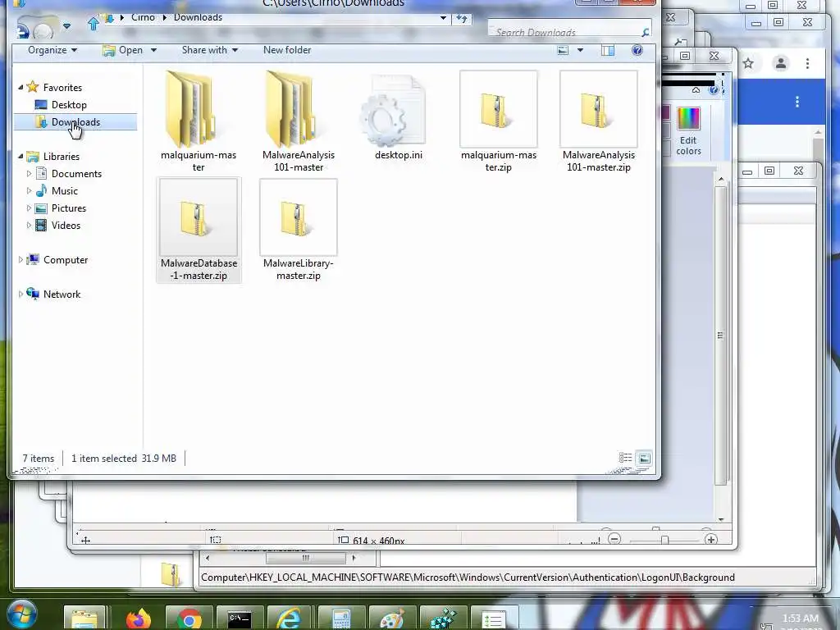Image resolution: width=840 pixels, height=630 pixels.
Task: Select the MalwareAnalysis101-master.zip archive
Action: click(x=599, y=122)
